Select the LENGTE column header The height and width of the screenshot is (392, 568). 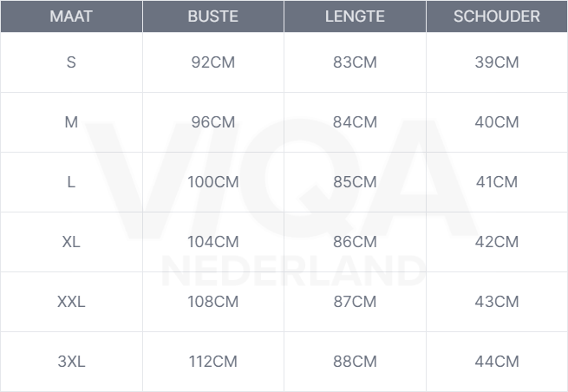pos(355,16)
